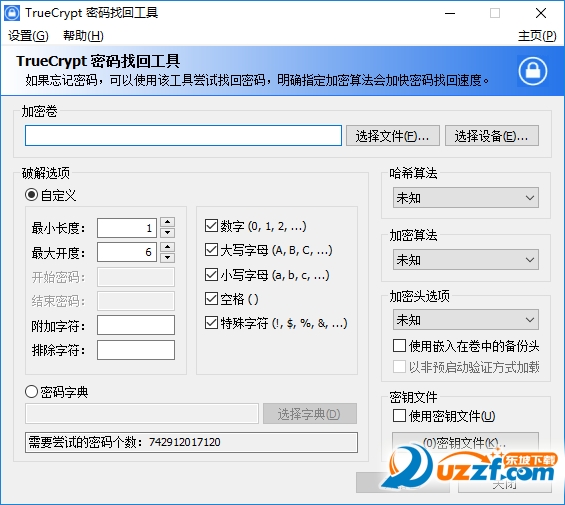Viewport: 565px width, 505px height.
Task: Click the 排除字符 input field
Action: (136, 350)
